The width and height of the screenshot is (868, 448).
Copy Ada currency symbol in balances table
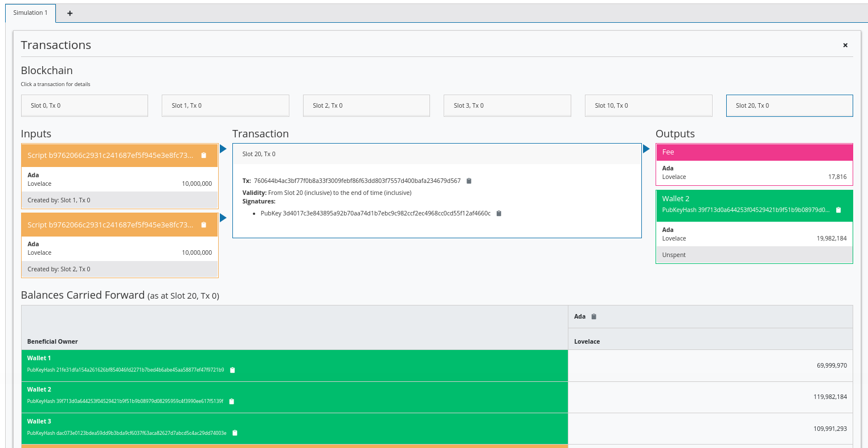coord(594,317)
